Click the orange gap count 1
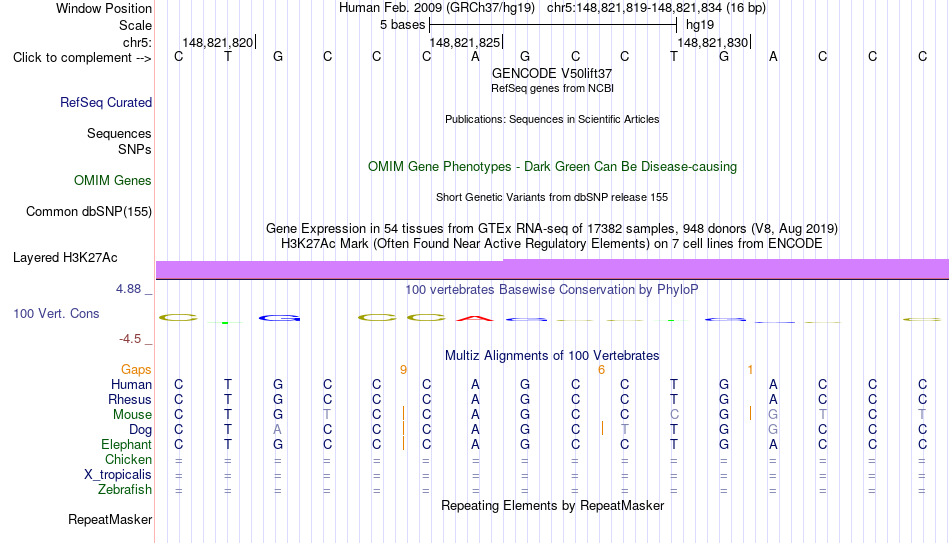The height and width of the screenshot is (543, 950). coord(750,370)
